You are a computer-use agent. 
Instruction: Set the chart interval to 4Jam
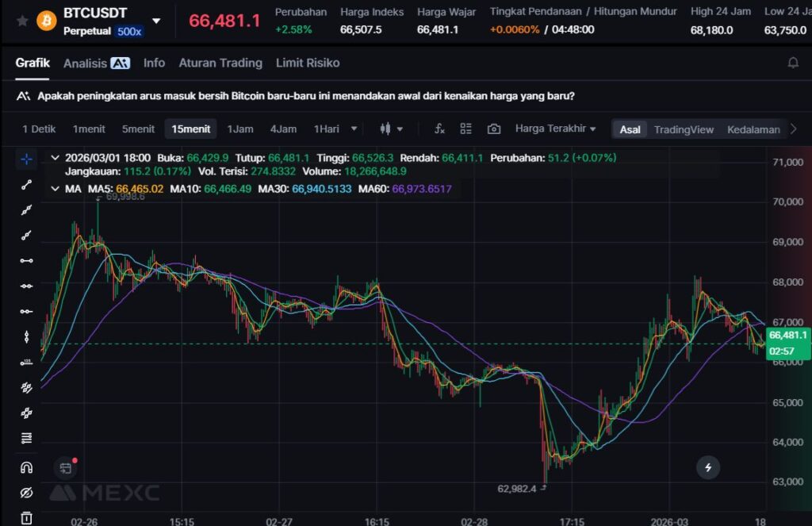[283, 129]
